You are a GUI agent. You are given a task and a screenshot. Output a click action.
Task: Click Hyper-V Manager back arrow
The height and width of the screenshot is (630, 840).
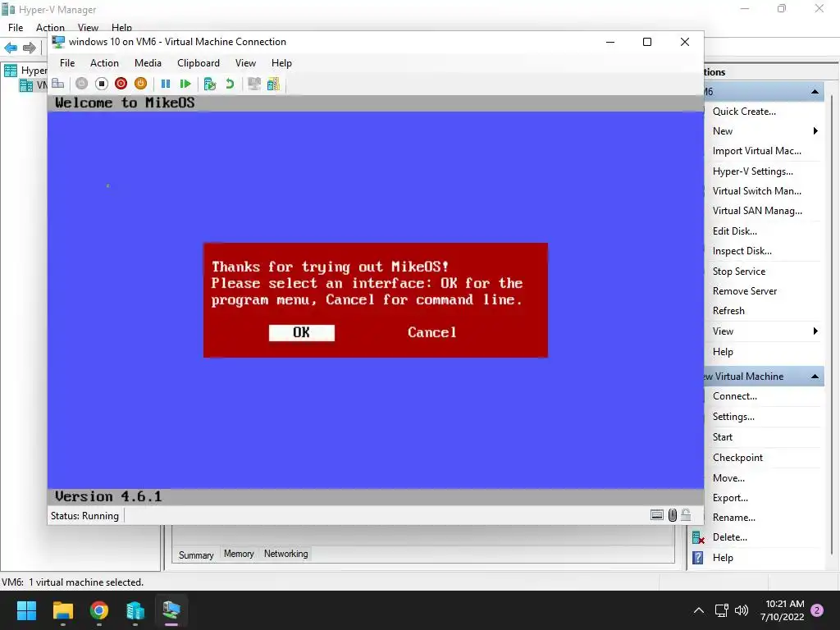click(11, 48)
